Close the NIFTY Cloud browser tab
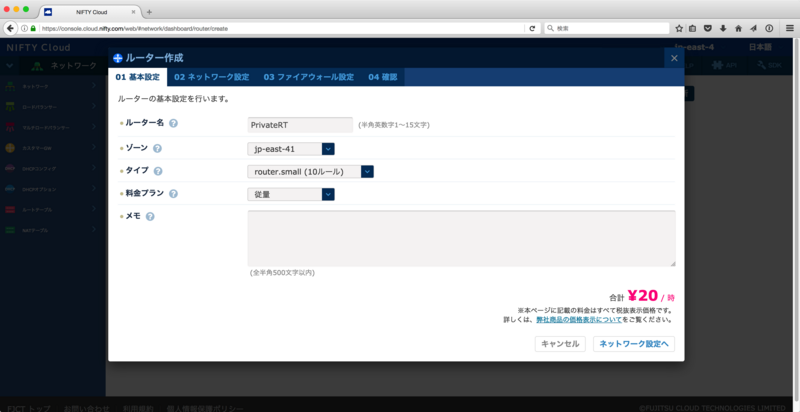The width and height of the screenshot is (800, 412). point(134,12)
